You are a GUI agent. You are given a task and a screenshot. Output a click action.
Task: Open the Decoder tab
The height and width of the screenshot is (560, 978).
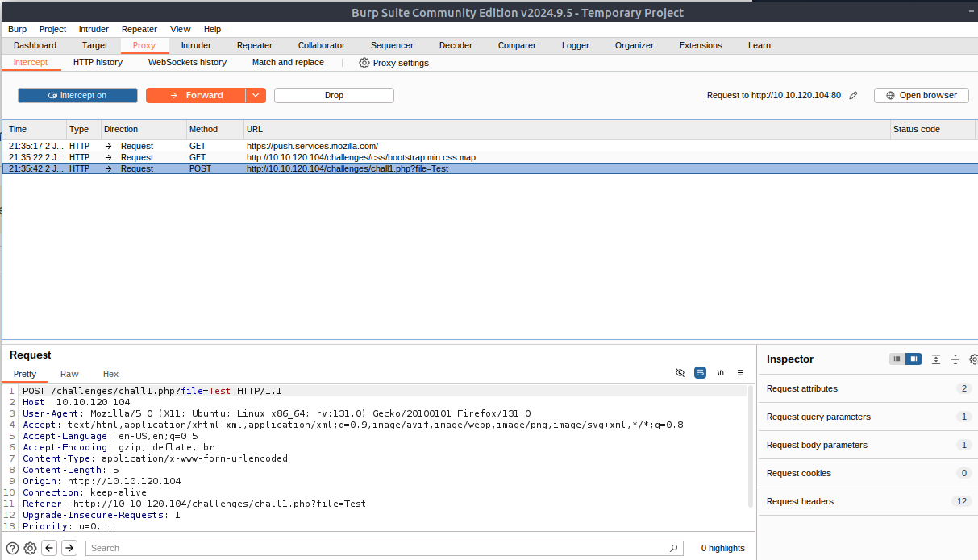point(456,45)
